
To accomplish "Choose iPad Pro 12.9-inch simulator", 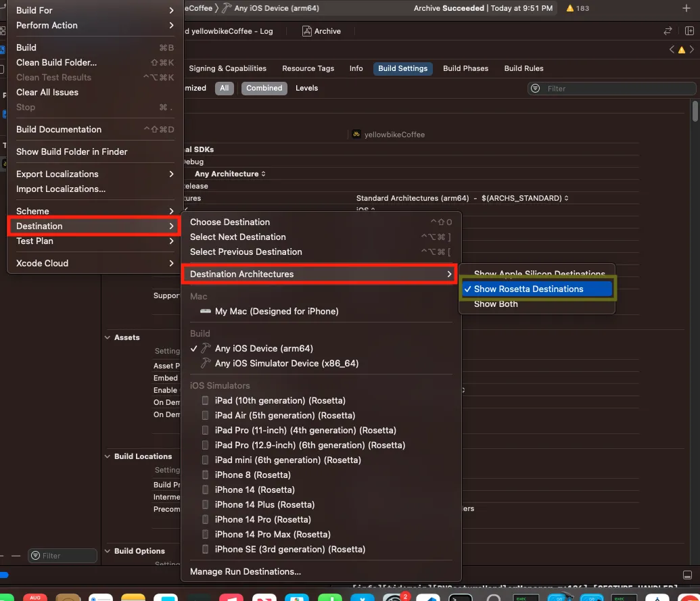I will pyautogui.click(x=321, y=446).
